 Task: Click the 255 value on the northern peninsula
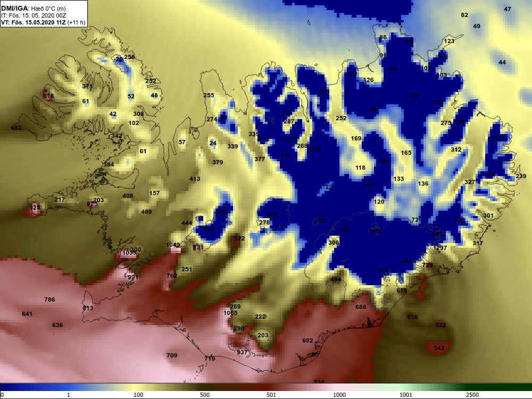tap(209, 95)
